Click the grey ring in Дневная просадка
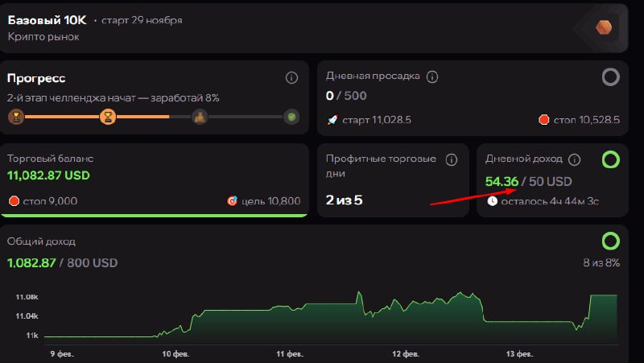 click(611, 76)
